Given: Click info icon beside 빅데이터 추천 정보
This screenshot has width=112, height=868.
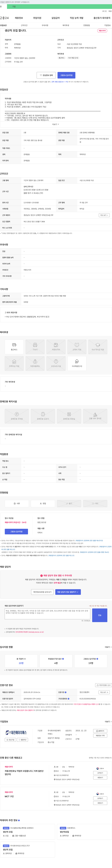Looking at the screenshot, I should 19,821.
